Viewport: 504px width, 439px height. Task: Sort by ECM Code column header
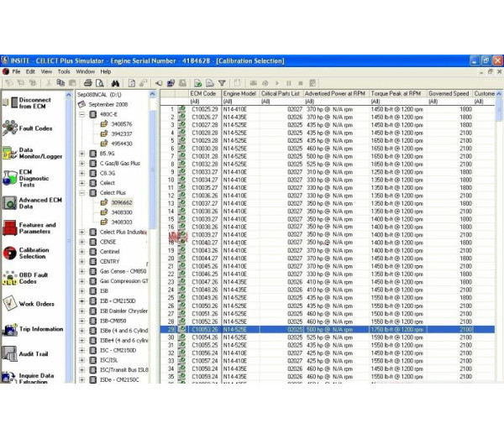point(204,93)
